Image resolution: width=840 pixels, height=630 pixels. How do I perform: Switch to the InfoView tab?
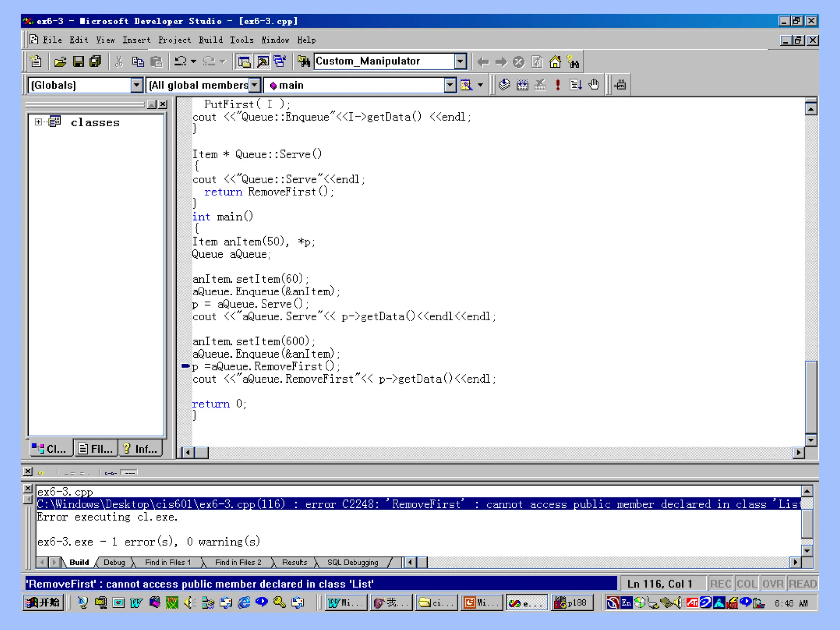coord(141,448)
